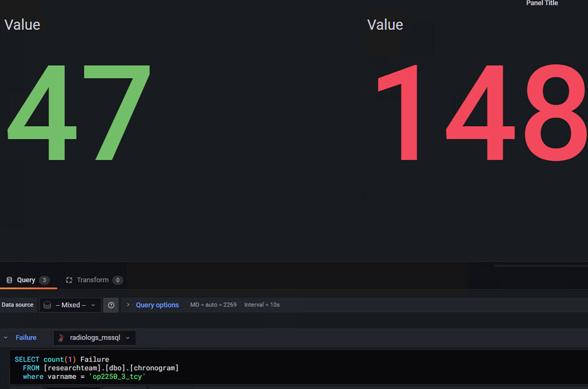The height and width of the screenshot is (389, 588).
Task: Click the Failure query name to rename it
Action: (x=25, y=338)
